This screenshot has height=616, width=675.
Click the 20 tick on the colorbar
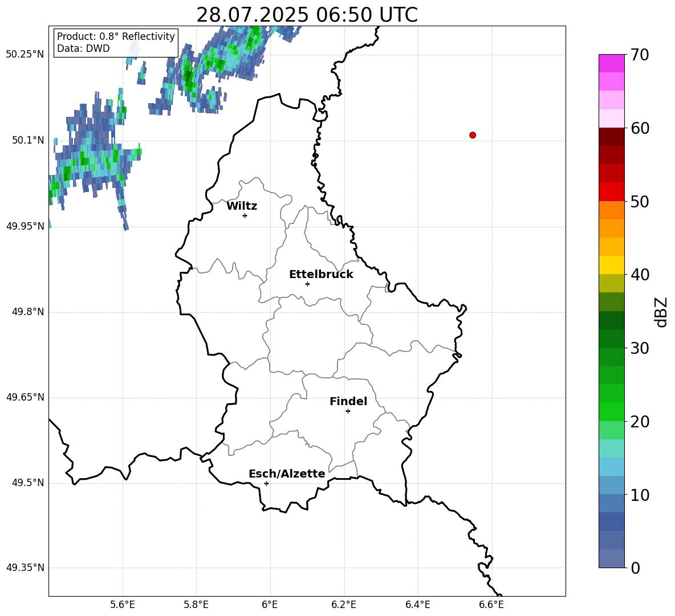click(x=640, y=422)
